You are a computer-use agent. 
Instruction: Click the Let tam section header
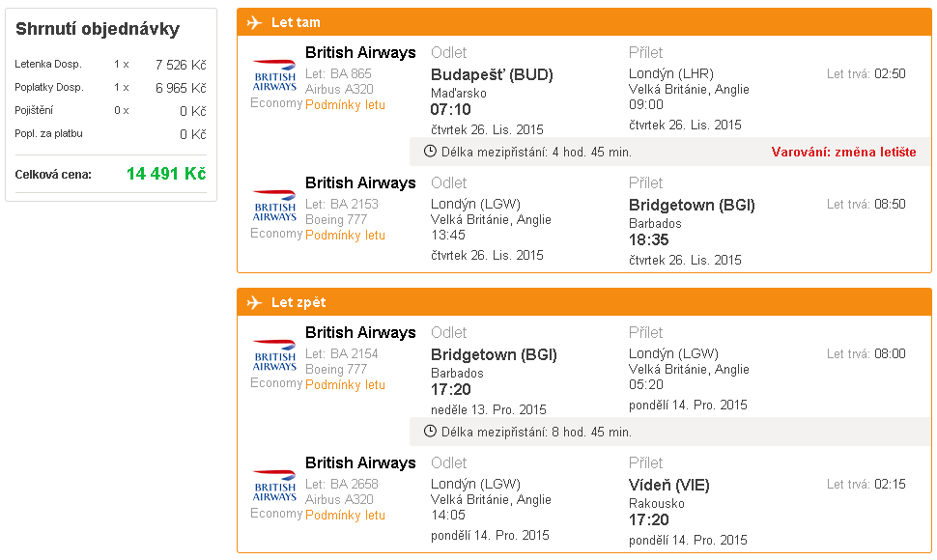point(583,22)
